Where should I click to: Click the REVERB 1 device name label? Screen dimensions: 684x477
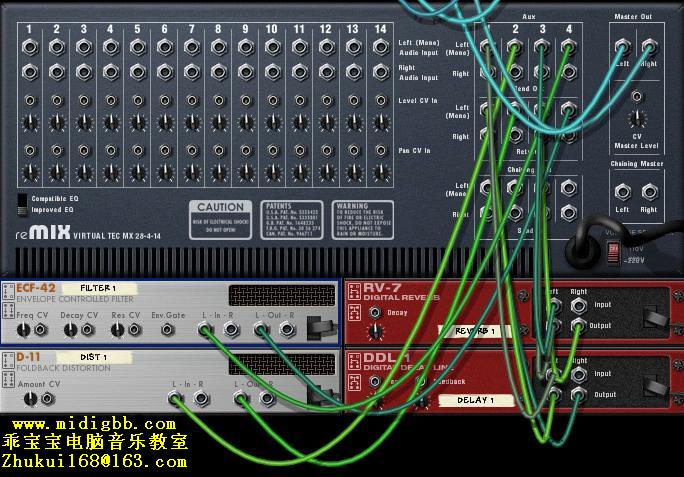[475, 331]
